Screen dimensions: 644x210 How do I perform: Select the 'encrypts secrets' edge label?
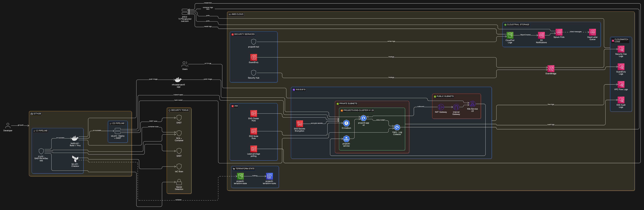[x=316, y=123]
